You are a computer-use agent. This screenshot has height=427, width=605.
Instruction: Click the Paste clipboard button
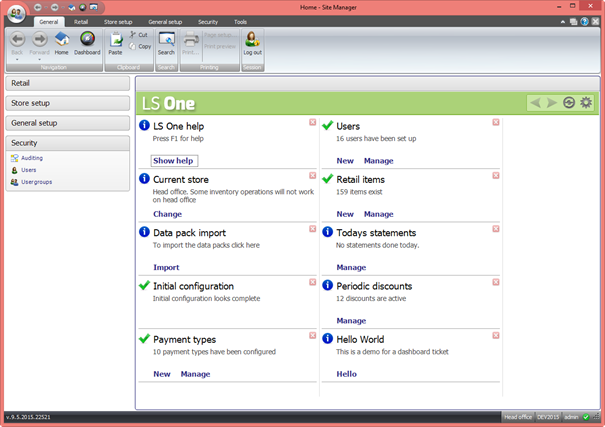point(115,44)
